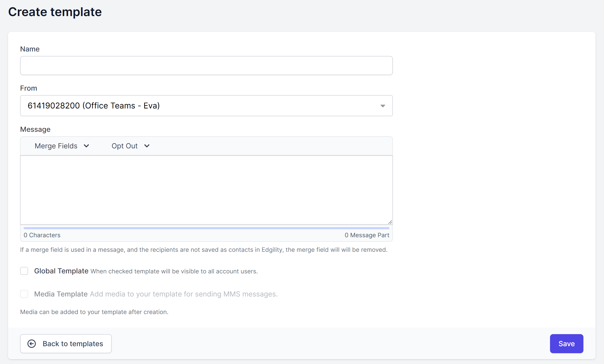Tick the Media Template checkbox

[x=24, y=294]
